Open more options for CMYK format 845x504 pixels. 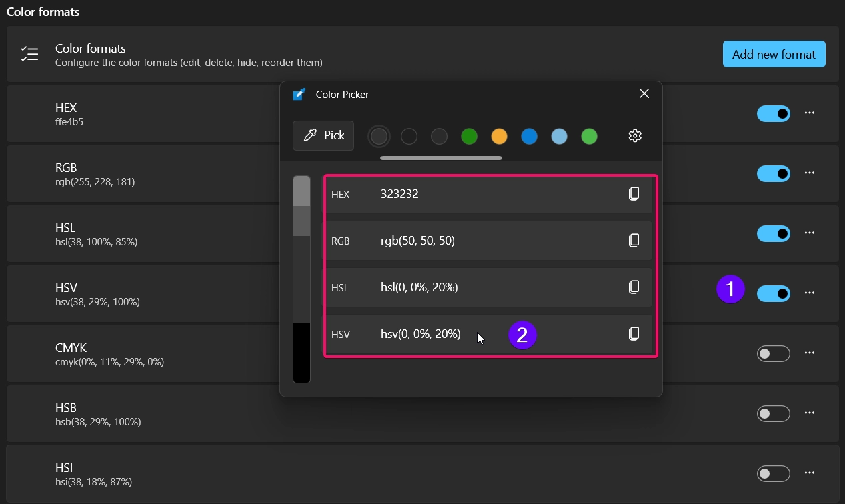pos(810,353)
